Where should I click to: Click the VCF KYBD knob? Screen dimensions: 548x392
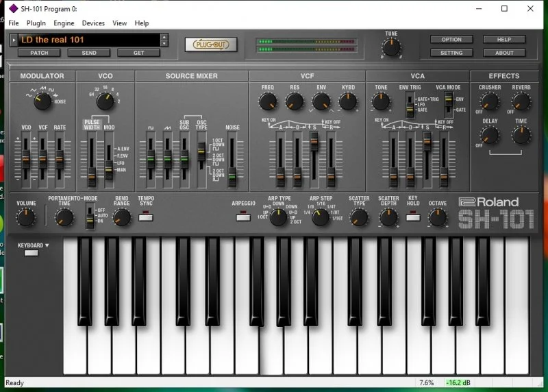point(348,101)
